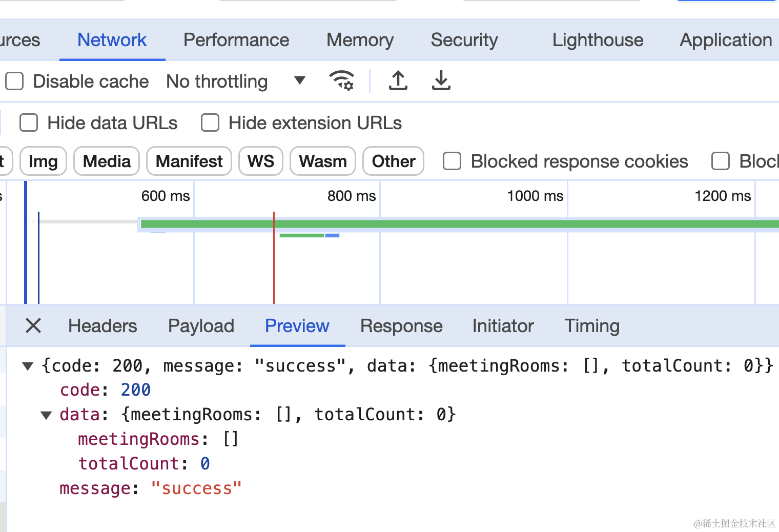The image size is (779, 532).
Task: Select the meetingRooms property row
Action: click(138, 439)
